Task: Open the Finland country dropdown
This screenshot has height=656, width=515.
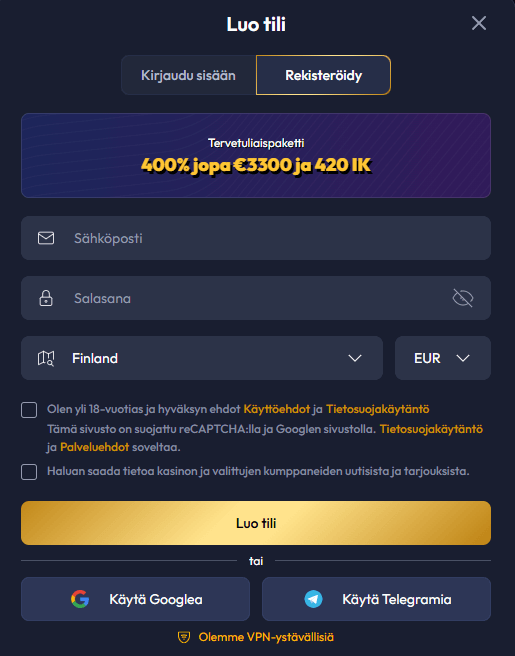Action: [202, 358]
